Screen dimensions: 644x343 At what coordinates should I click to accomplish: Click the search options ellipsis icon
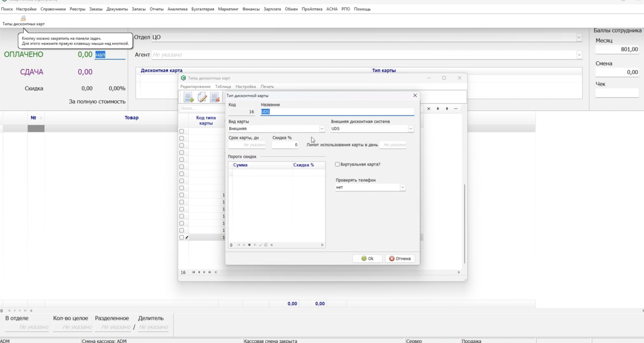[x=456, y=109]
